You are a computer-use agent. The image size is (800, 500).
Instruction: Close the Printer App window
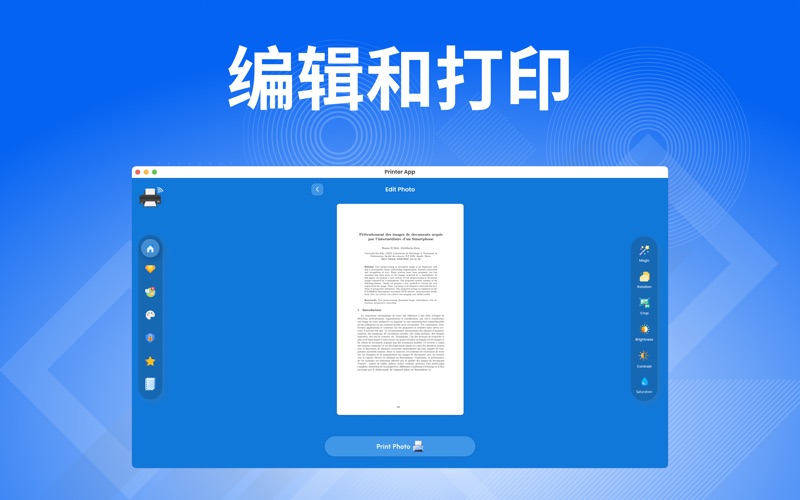tap(138, 172)
